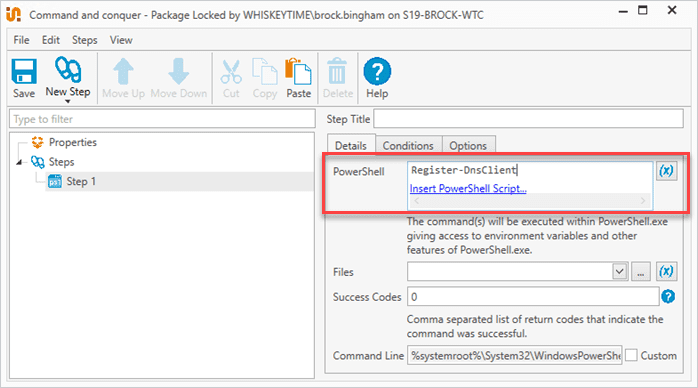698x388 pixels.
Task: Maximize the Command and conquer window
Action: (x=643, y=10)
